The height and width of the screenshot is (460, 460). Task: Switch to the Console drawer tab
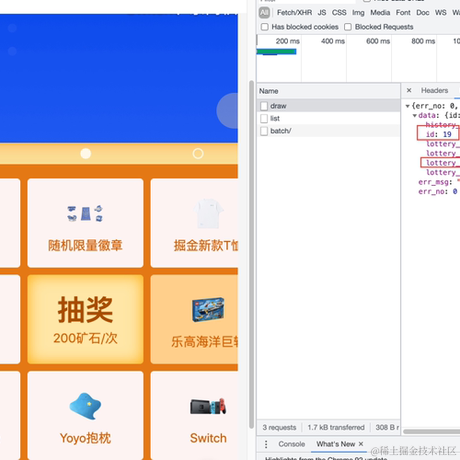point(292,444)
